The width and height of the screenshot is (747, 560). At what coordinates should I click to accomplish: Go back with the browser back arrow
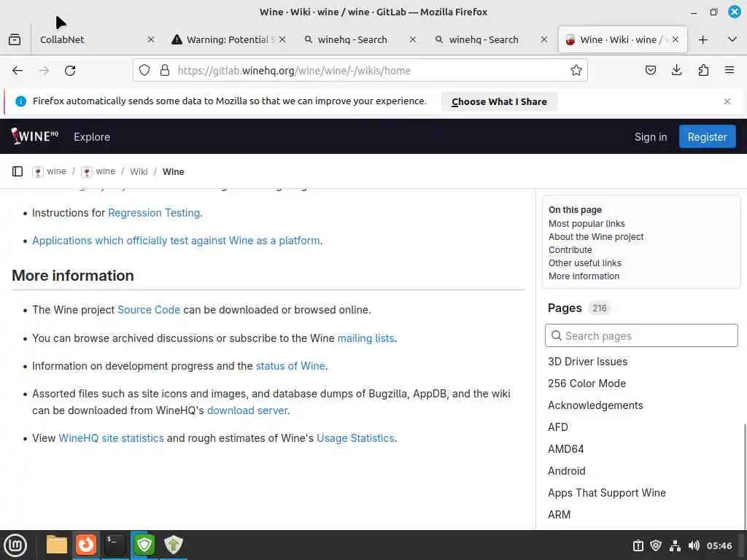[x=18, y=71]
